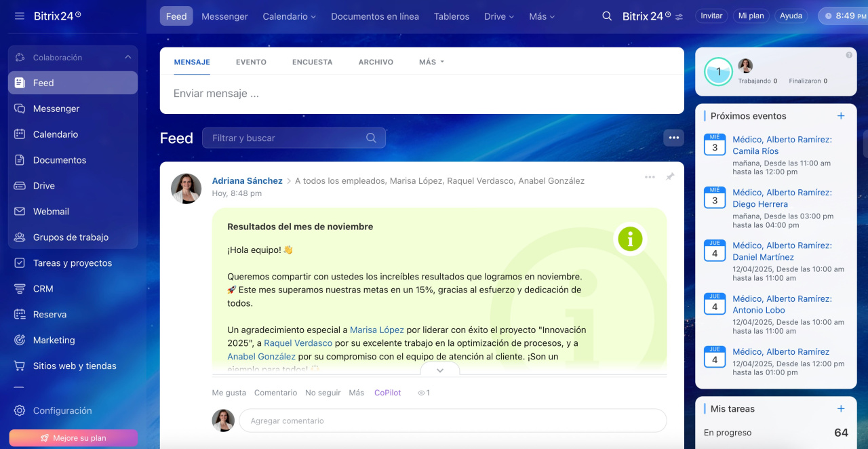This screenshot has height=449, width=868.
Task: Expand the full post with chevron
Action: coord(440,370)
